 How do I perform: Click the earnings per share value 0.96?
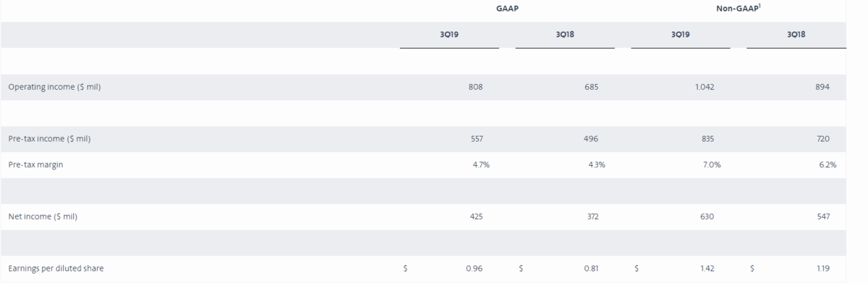pyautogui.click(x=475, y=269)
